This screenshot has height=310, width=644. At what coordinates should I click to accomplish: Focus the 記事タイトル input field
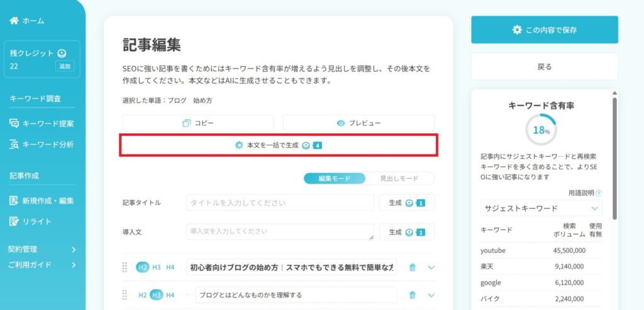coord(280,203)
